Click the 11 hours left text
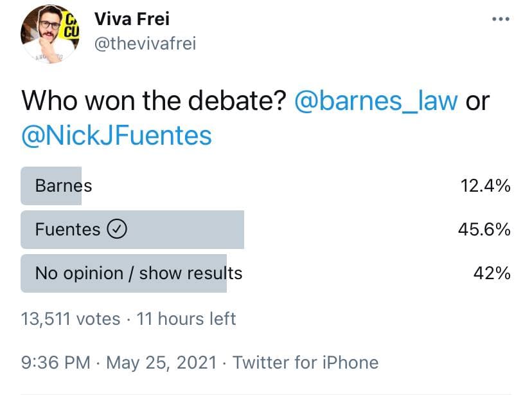532x395 pixels. tap(186, 318)
